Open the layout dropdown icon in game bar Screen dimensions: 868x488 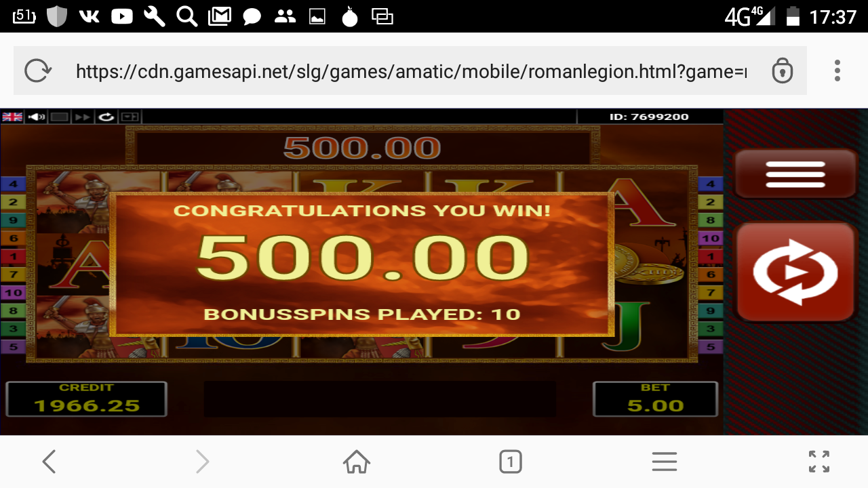130,117
